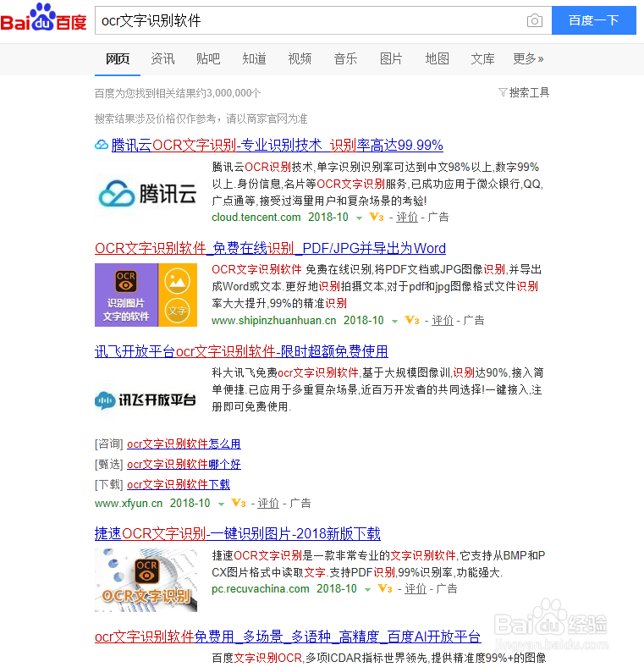Click V3 badge on shipinzhuanhuan.cn result
The height and width of the screenshot is (667, 644).
click(412, 320)
